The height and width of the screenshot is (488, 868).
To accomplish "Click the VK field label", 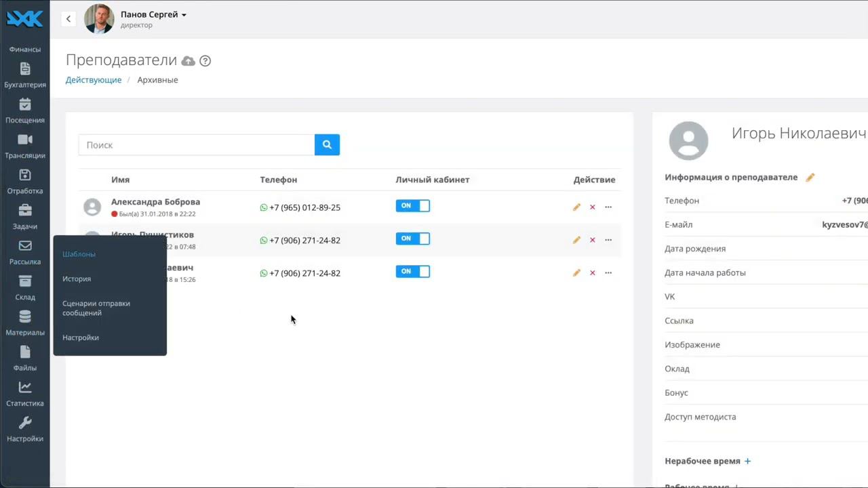I will [670, 297].
